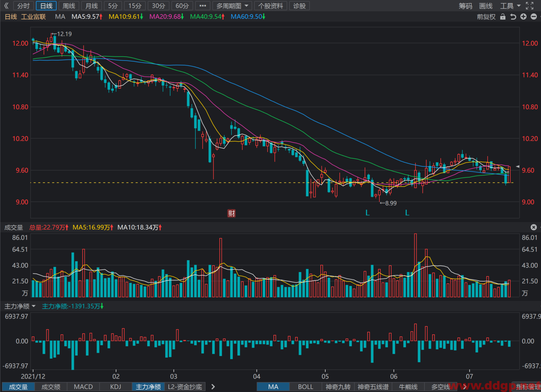The image size is (541, 392).
Task: Switch chart period to 60分
Action: (x=182, y=6)
